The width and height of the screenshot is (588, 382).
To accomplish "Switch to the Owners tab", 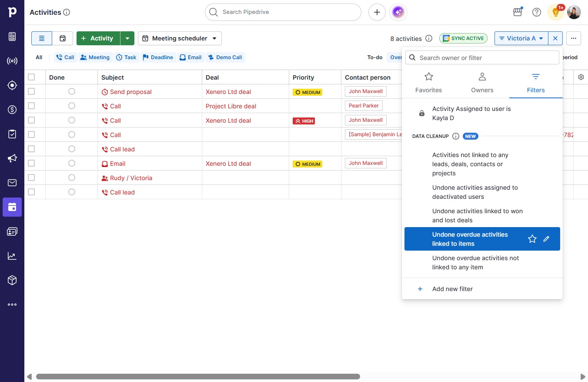I will 482,83.
